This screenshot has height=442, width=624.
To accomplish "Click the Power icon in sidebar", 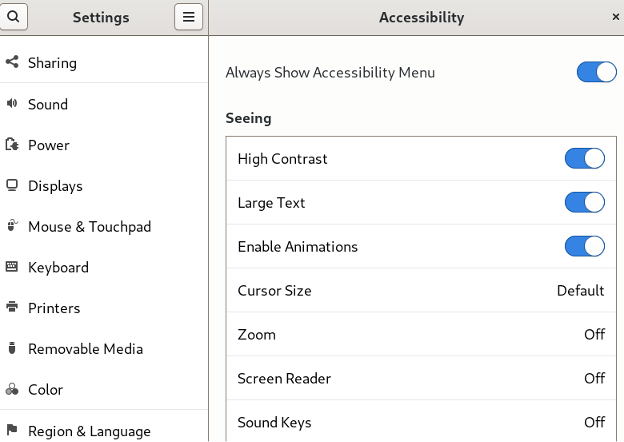I will 12,145.
